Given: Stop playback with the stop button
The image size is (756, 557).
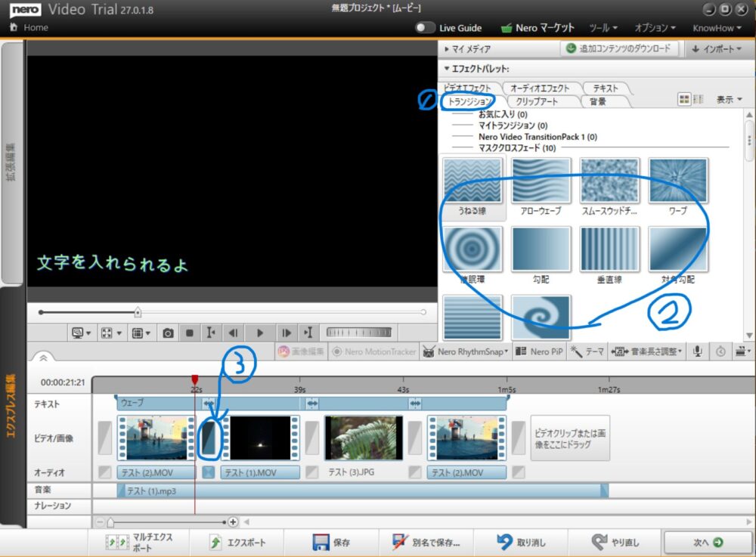Looking at the screenshot, I should pos(190,333).
